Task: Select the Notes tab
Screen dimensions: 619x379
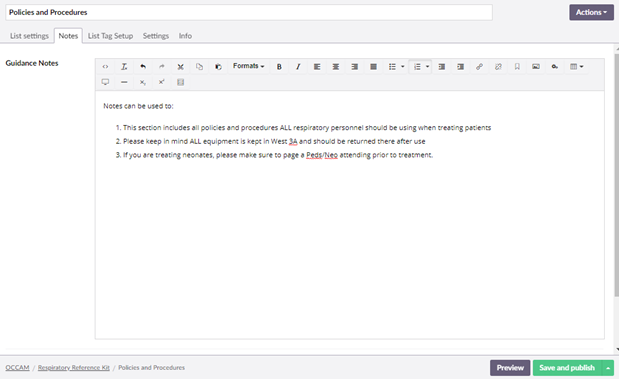Action: tap(68, 36)
